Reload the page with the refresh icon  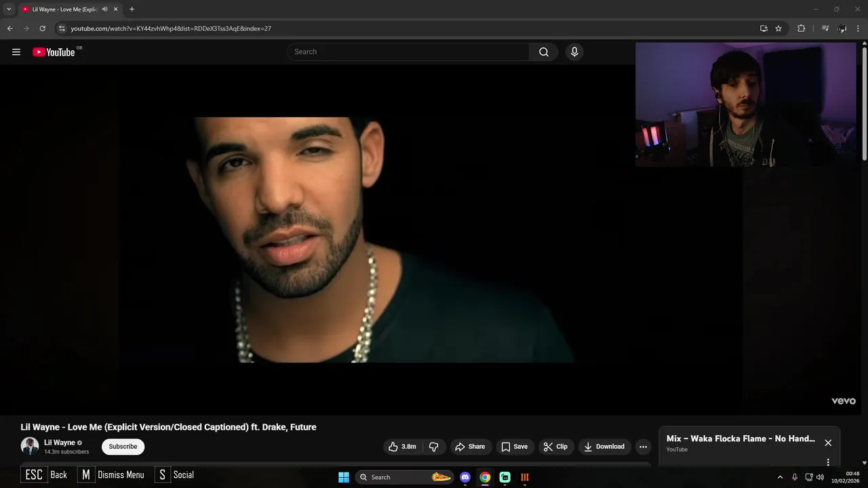(x=42, y=28)
